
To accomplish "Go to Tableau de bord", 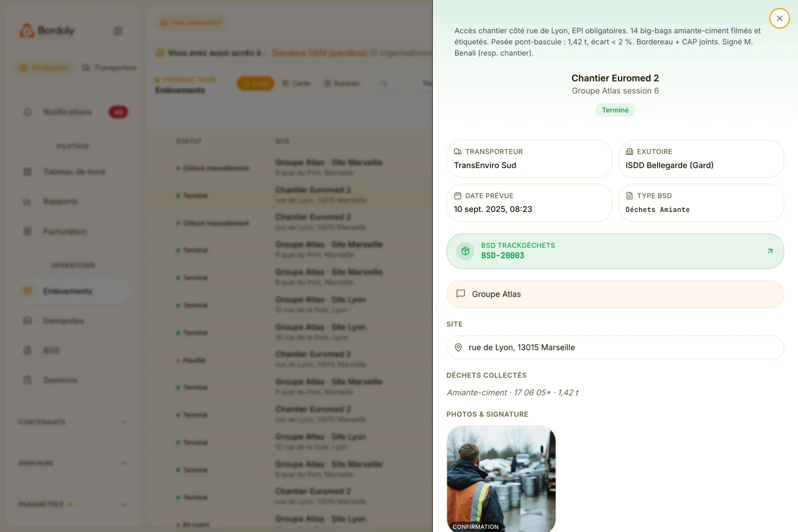I will [x=74, y=172].
